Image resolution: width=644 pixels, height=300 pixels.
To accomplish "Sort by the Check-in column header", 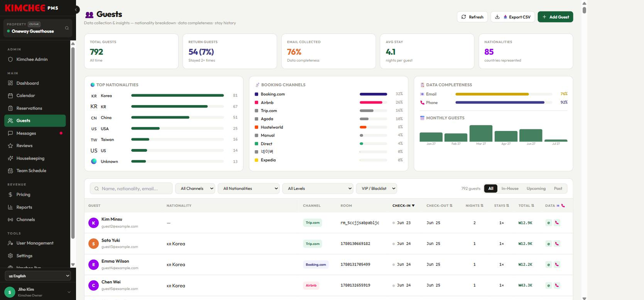I will [x=403, y=205].
